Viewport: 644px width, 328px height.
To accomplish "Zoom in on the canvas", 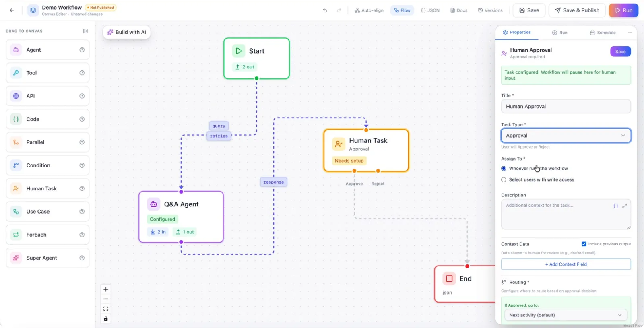I will point(106,289).
